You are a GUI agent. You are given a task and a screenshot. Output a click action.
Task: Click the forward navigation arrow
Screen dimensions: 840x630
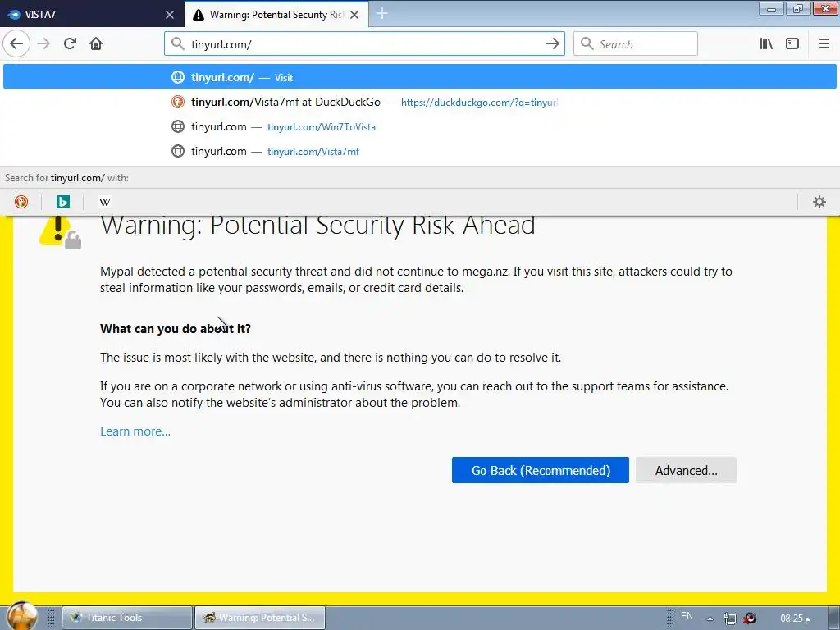(x=44, y=43)
